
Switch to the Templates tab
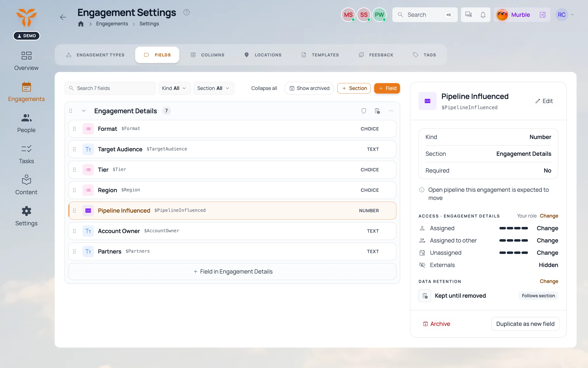320,55
